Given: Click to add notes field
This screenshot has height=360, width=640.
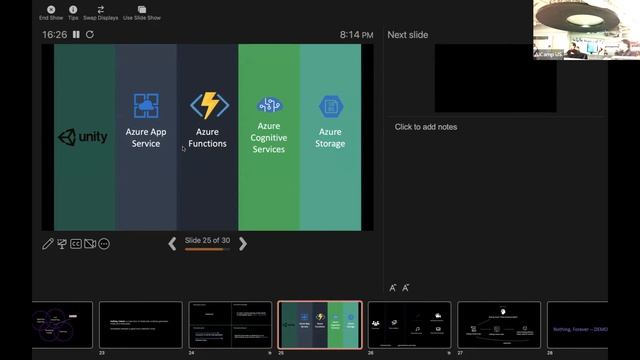Looking at the screenshot, I should [426, 127].
